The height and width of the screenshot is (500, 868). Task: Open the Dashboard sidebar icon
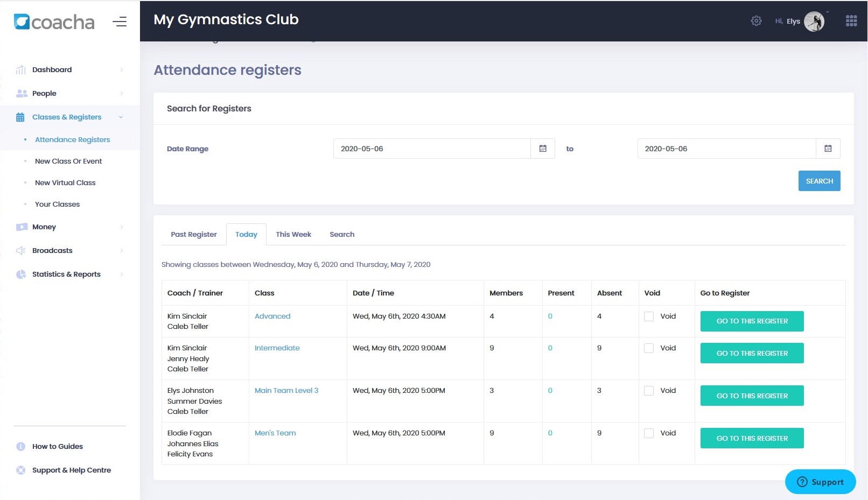point(20,69)
